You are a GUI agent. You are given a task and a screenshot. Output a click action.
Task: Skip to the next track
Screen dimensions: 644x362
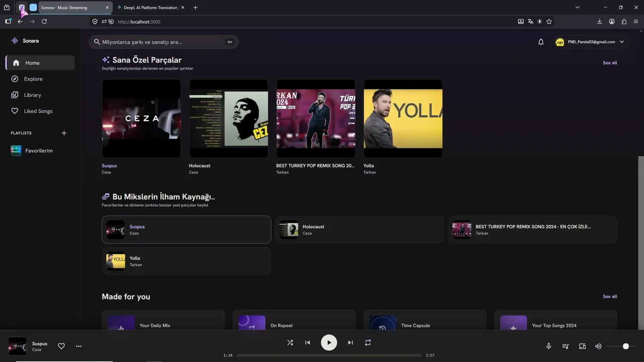pos(350,343)
